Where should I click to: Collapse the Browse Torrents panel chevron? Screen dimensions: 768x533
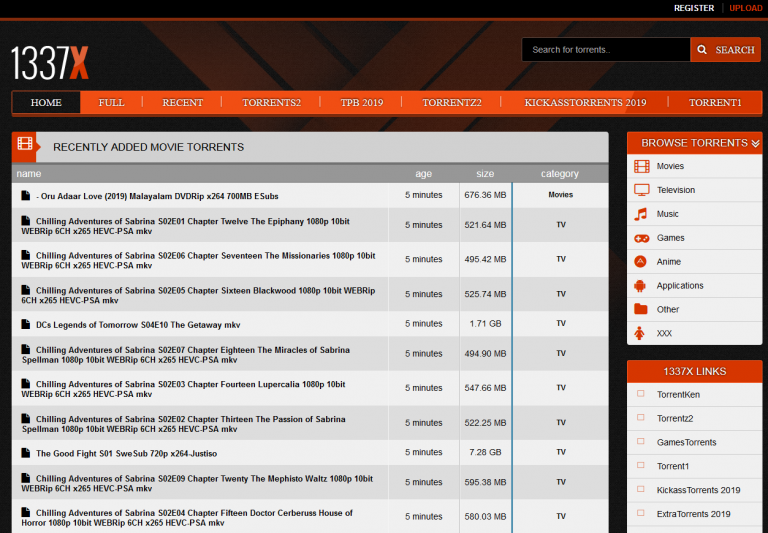pos(755,143)
